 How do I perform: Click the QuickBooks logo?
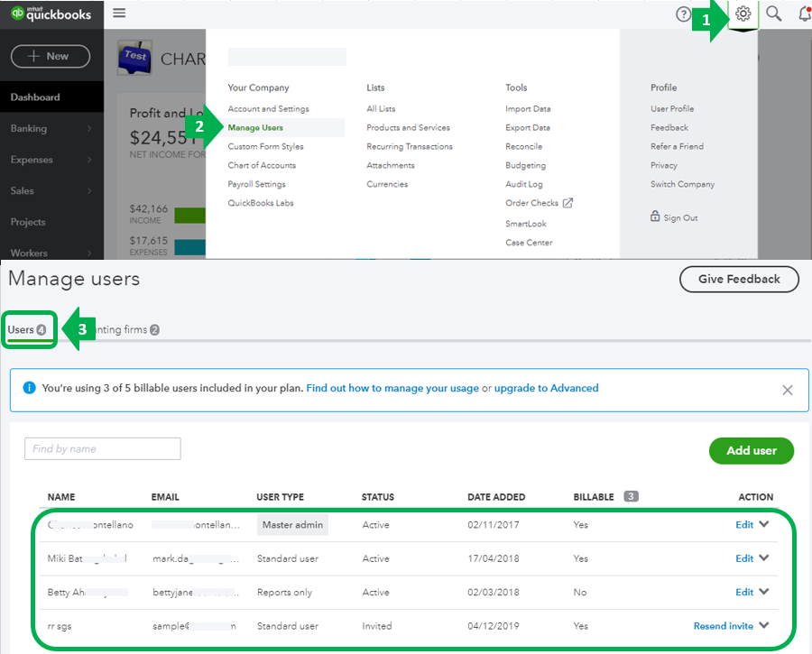[x=51, y=14]
